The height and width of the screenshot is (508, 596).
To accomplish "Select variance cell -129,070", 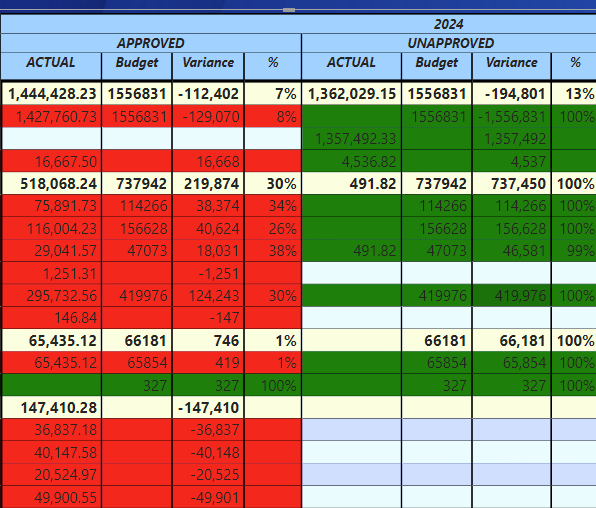I will pos(208,116).
